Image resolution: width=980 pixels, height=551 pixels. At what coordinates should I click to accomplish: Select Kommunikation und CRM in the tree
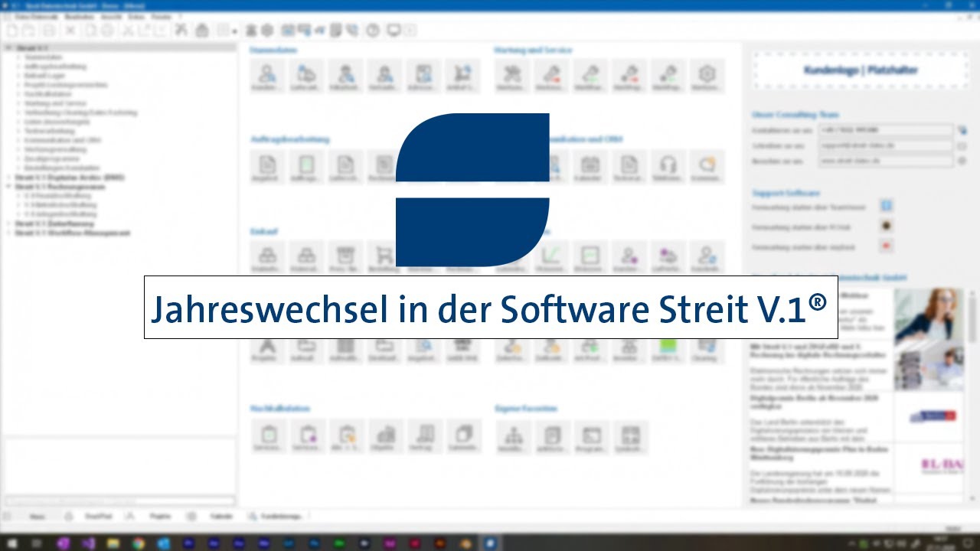(62, 140)
